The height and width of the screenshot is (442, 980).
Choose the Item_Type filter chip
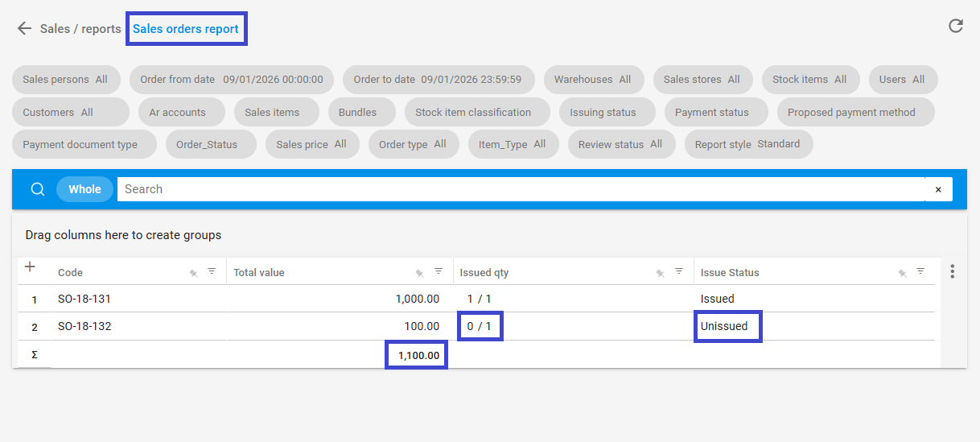click(x=513, y=144)
